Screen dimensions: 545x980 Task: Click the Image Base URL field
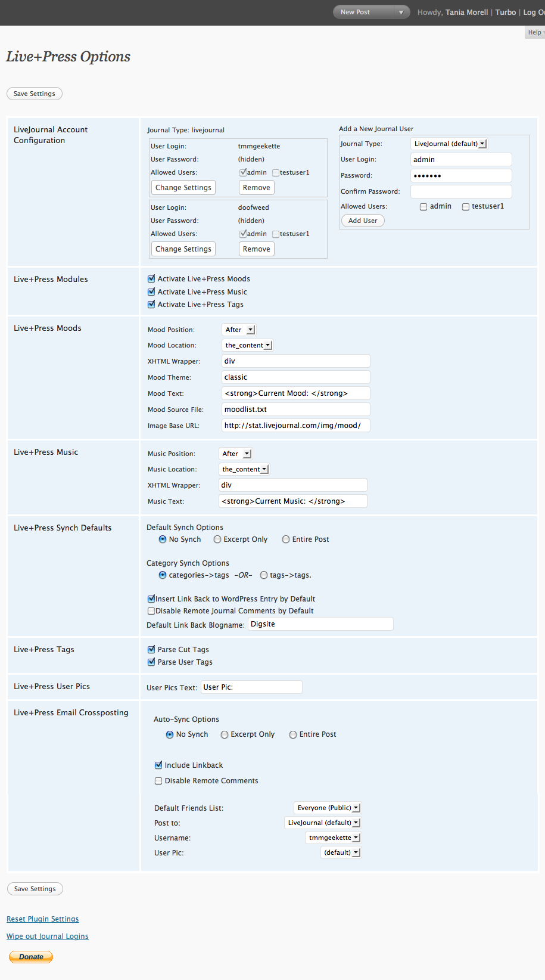tap(296, 426)
